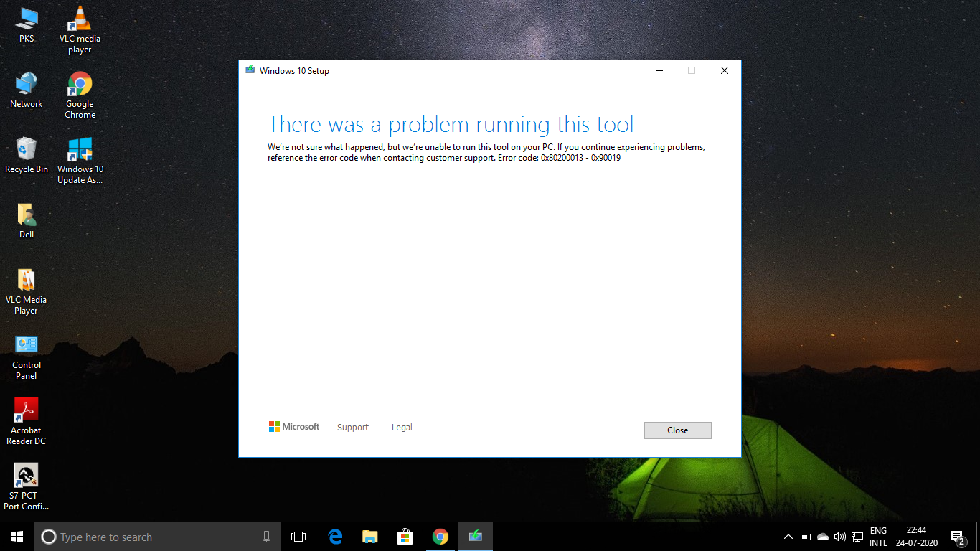Image resolution: width=980 pixels, height=551 pixels.
Task: Show hidden system tray icons
Action: pos(788,537)
